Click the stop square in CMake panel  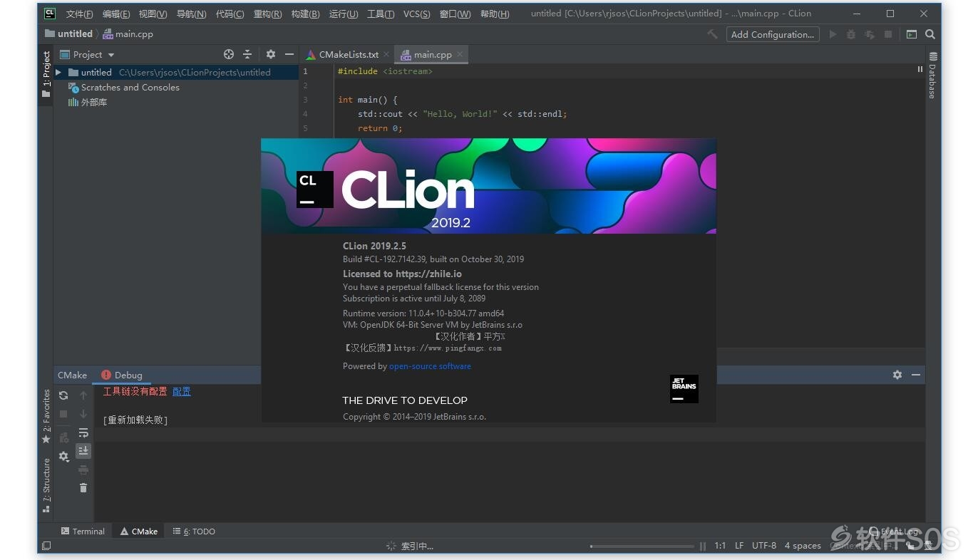[x=63, y=414]
